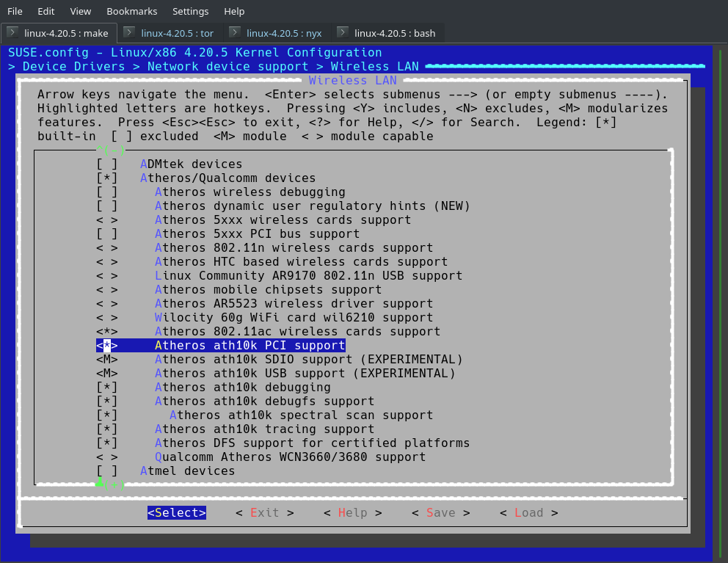This screenshot has height=563, width=728.
Task: Select Atheros 802.11ac wireless cards support label
Action: (x=298, y=332)
